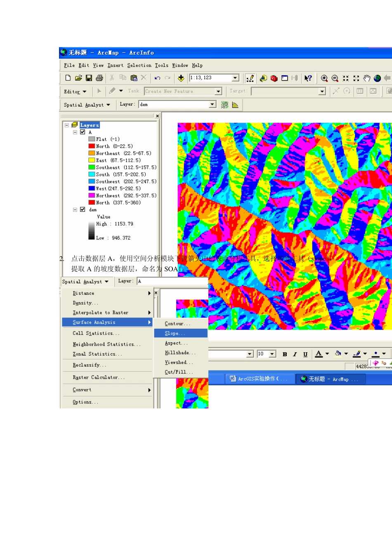Select the Zoom Out magnifier tool

pyautogui.click(x=335, y=78)
